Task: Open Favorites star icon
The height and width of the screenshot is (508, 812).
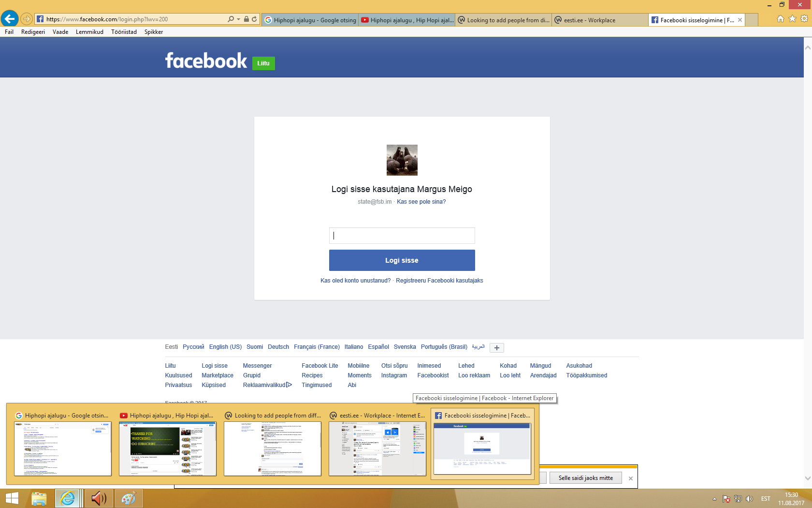Action: 792,19
